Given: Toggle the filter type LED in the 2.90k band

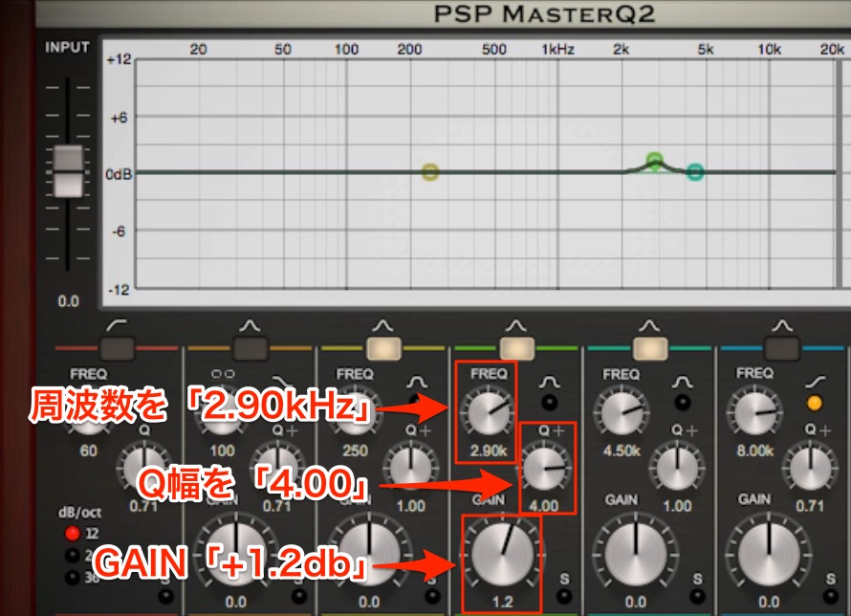Looking at the screenshot, I should point(549,403).
